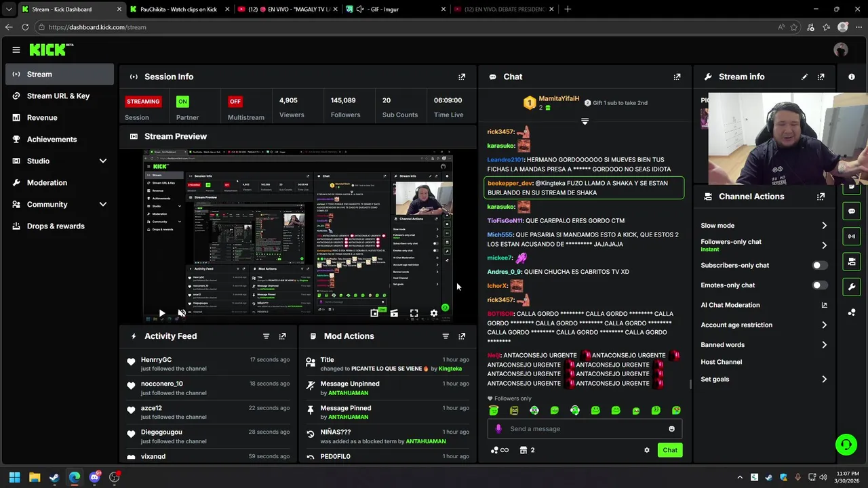The width and height of the screenshot is (868, 488).
Task: Open stream preview settings gear
Action: point(434,313)
